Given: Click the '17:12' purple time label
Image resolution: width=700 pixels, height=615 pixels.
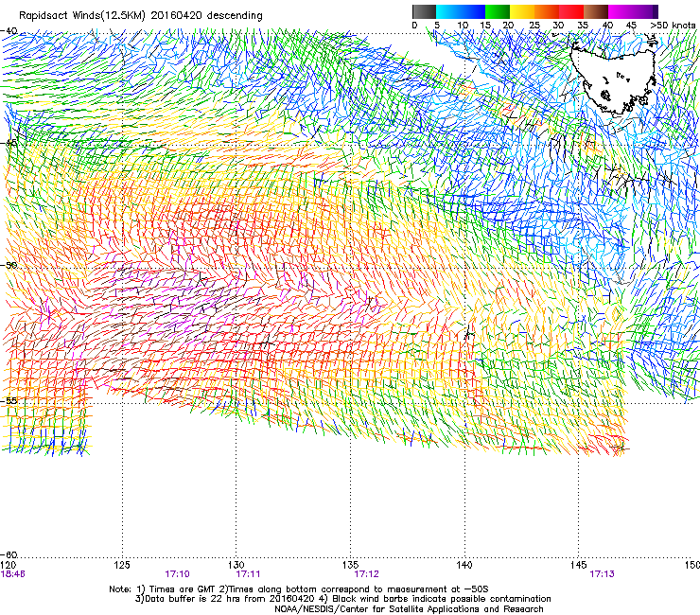Looking at the screenshot, I should point(366,574).
